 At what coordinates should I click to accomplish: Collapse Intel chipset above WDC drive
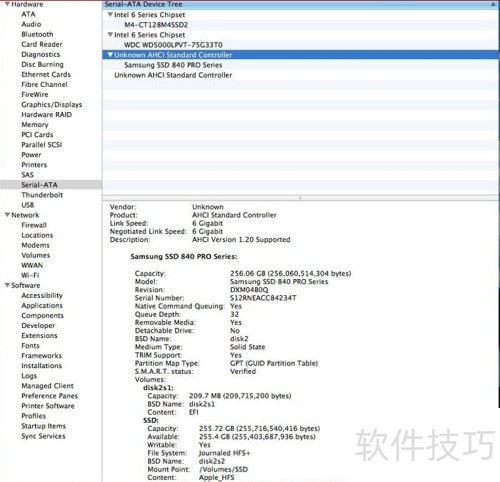[110, 34]
